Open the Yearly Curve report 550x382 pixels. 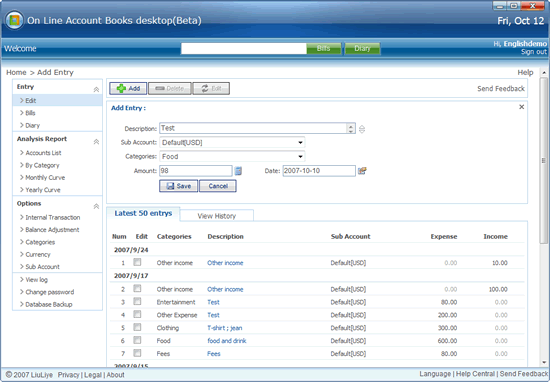(x=43, y=190)
